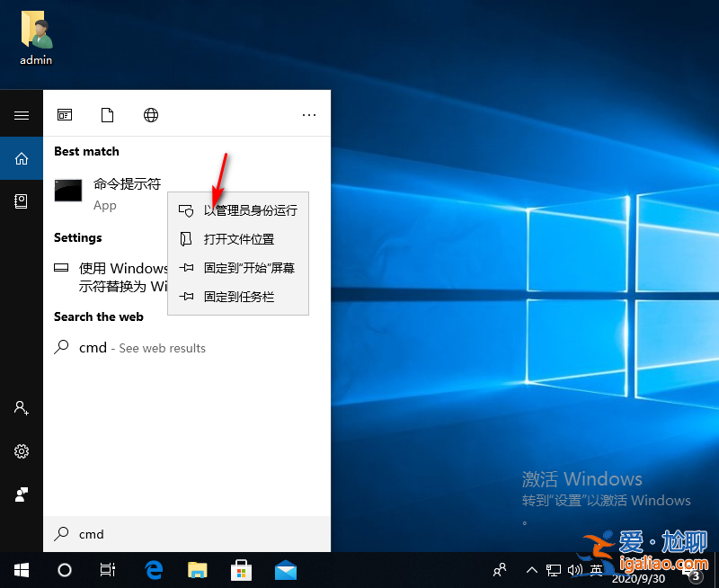Screen dimensions: 719x588
Task: Choose 固定到任务栏 in the context menu
Action: point(238,297)
